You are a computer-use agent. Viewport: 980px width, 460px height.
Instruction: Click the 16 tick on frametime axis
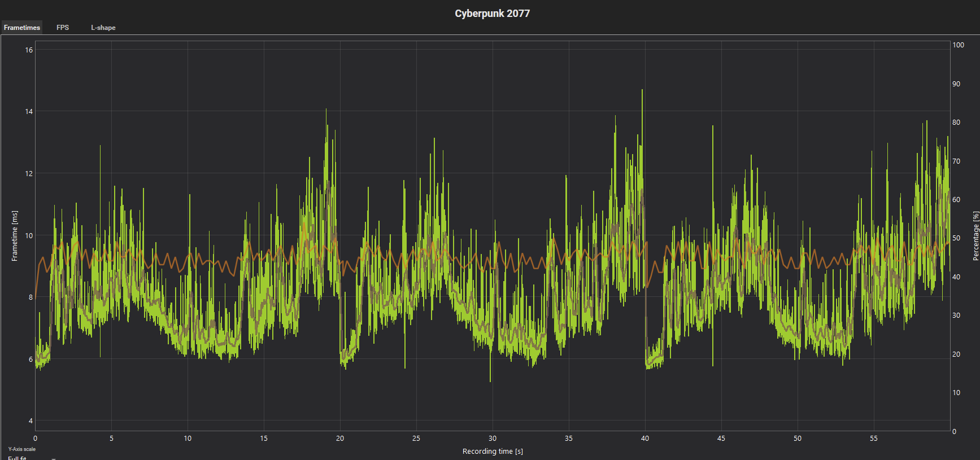click(x=29, y=50)
